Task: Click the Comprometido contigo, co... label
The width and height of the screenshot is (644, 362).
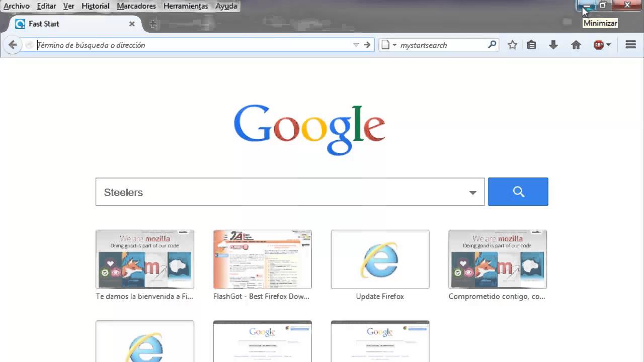Action: [497, 297]
